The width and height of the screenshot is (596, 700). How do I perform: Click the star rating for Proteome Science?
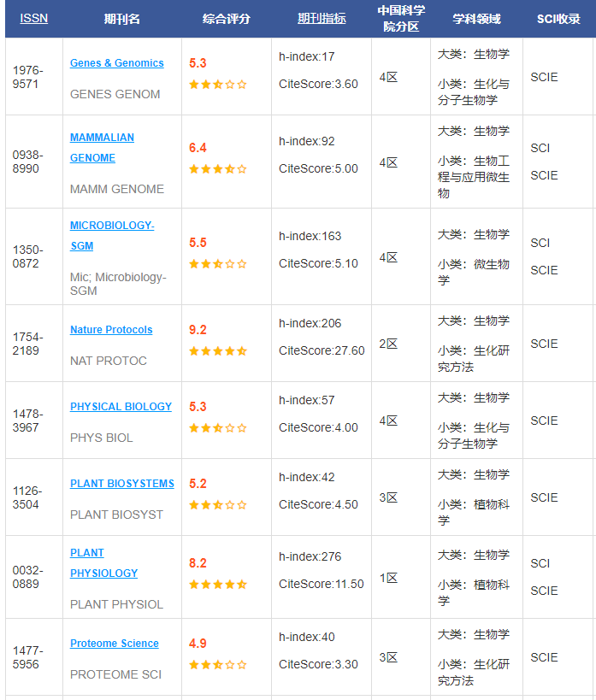click(217, 665)
